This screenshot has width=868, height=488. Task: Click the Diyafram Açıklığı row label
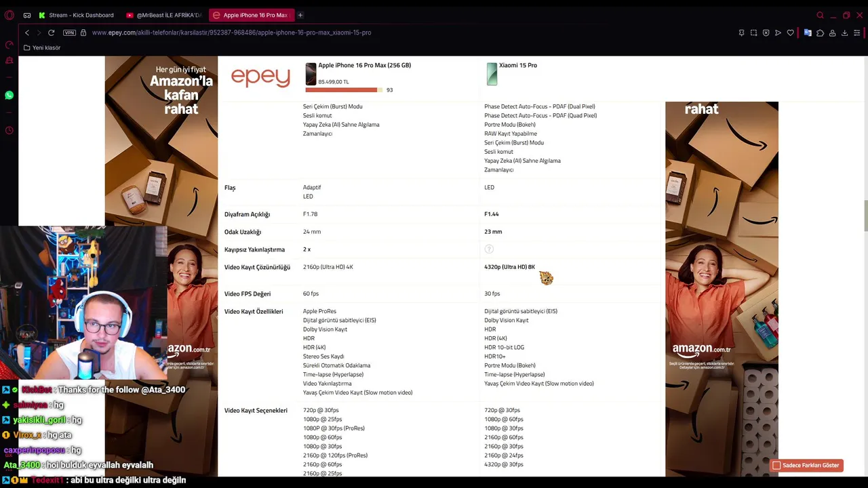point(247,214)
